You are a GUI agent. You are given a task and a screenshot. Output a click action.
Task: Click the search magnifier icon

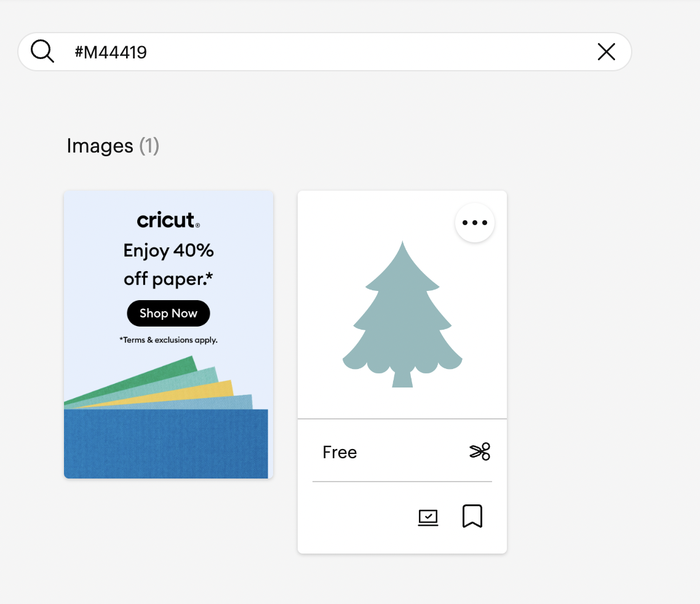coord(42,52)
